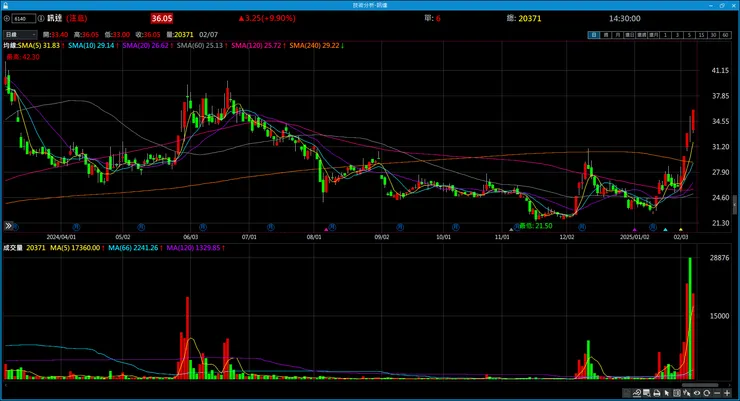
Task: Click the volume MA(5) 17360.00 label
Action: tap(75, 248)
